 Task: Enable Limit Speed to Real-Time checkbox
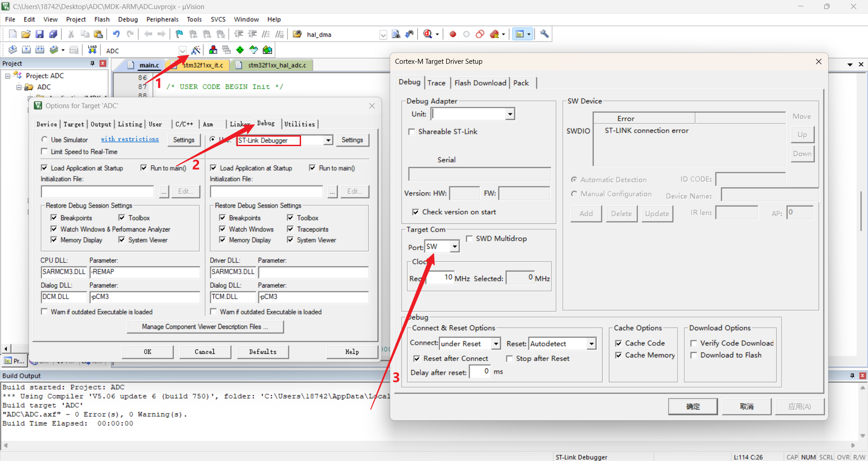tap(44, 152)
